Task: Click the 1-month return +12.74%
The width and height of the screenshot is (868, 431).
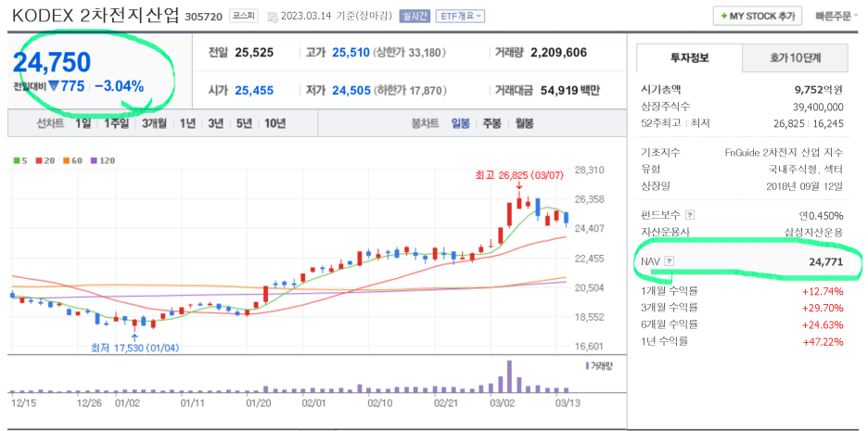Action: pyautogui.click(x=823, y=292)
